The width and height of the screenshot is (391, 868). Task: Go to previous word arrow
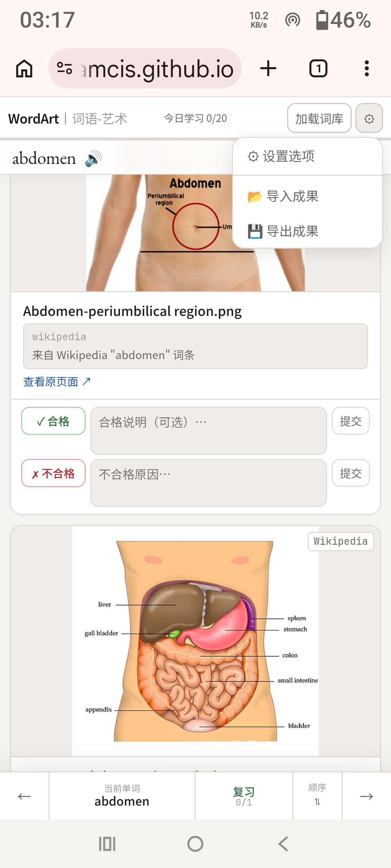24,796
